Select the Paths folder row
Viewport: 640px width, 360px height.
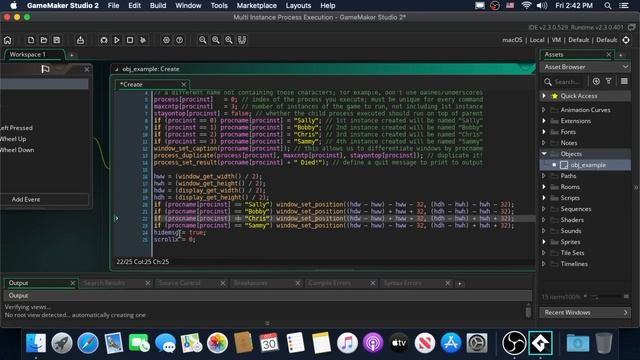(x=585, y=176)
